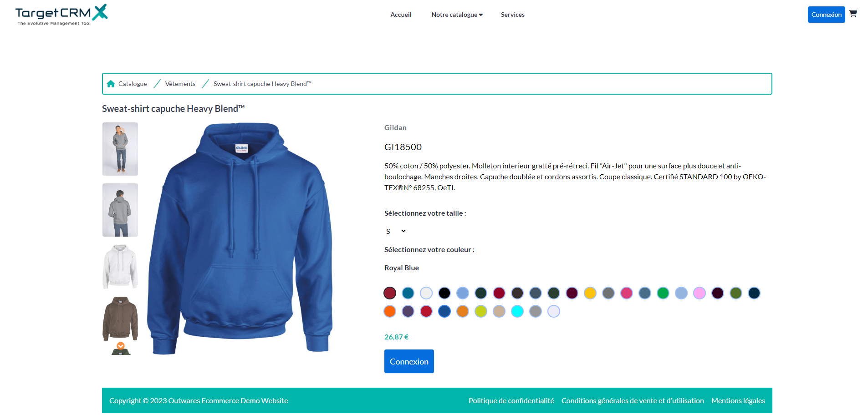Open Politique de confidentialité link
The image size is (868, 420).
[511, 400]
